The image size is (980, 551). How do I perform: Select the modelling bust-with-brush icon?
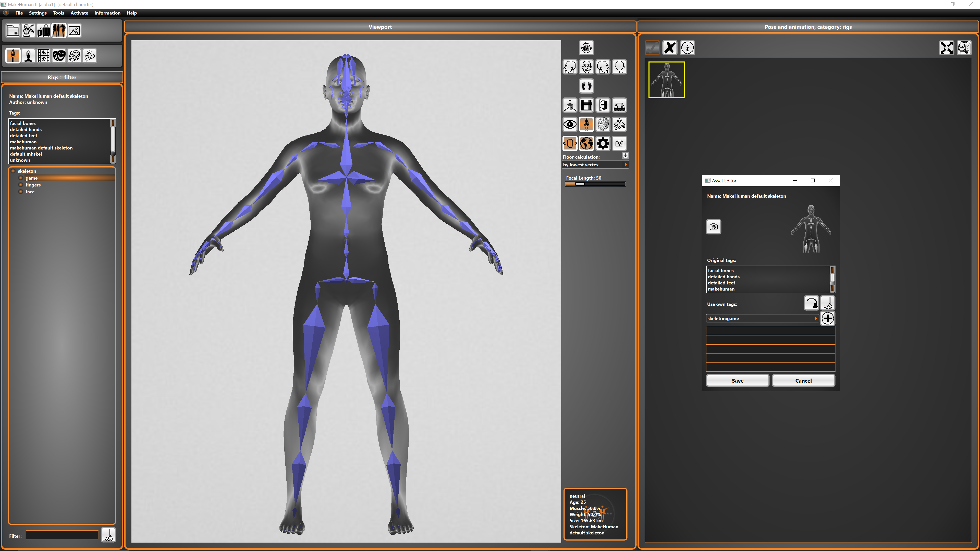(x=28, y=31)
